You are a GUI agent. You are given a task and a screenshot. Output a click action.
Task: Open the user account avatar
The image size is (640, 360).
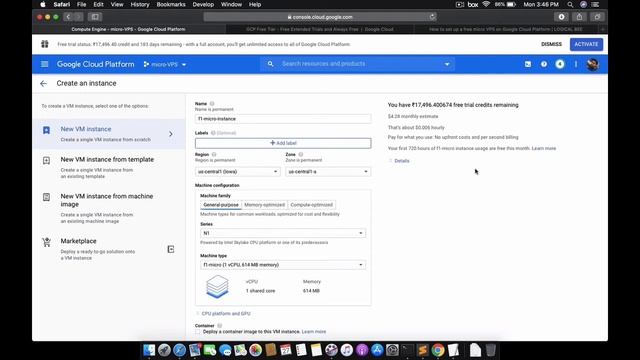click(x=592, y=64)
